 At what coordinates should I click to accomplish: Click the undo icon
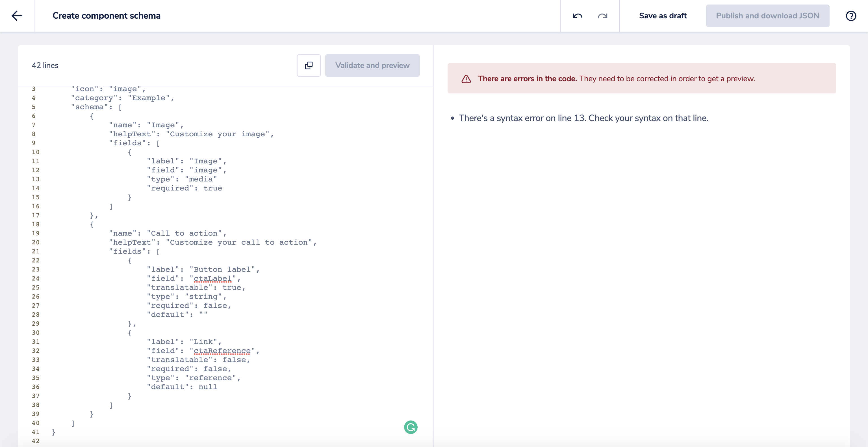[577, 16]
